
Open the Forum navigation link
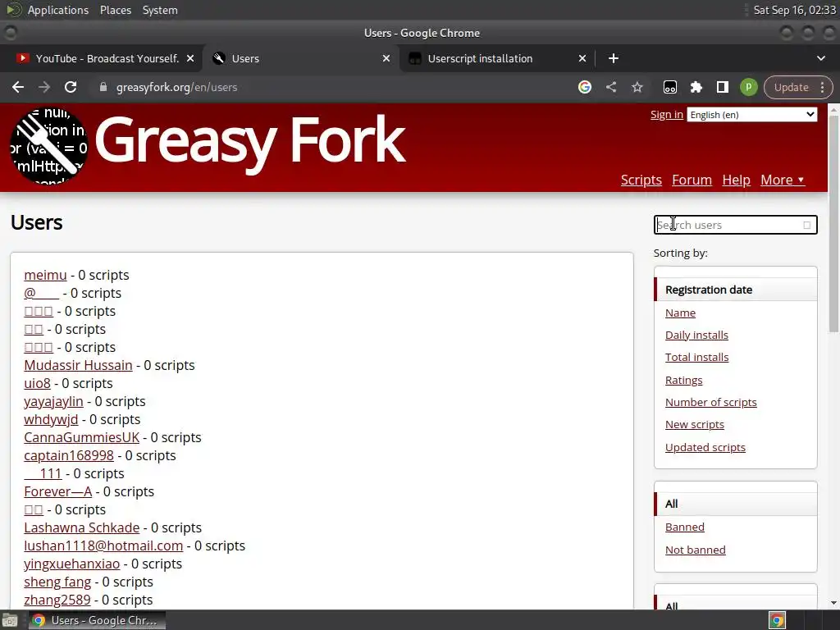pos(692,180)
